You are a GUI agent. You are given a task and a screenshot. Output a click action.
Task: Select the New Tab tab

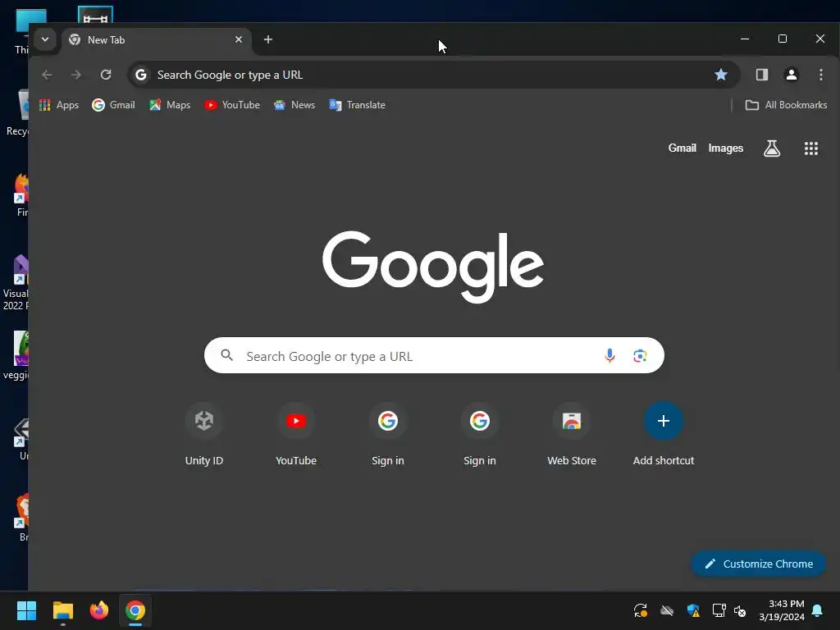[x=157, y=40]
